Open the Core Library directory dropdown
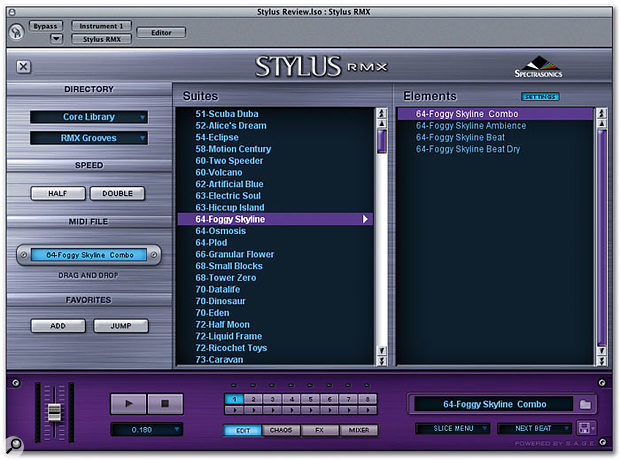This screenshot has width=620, height=460. 89,117
